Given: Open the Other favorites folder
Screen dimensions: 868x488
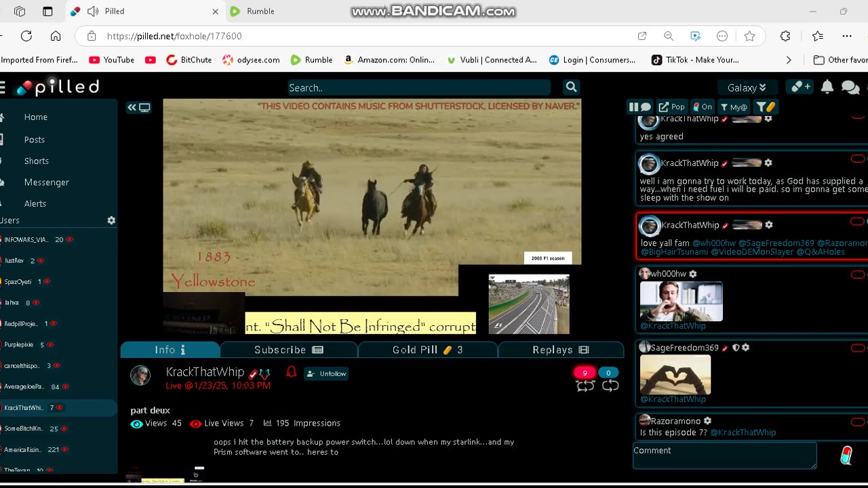Looking at the screenshot, I should (x=841, y=60).
